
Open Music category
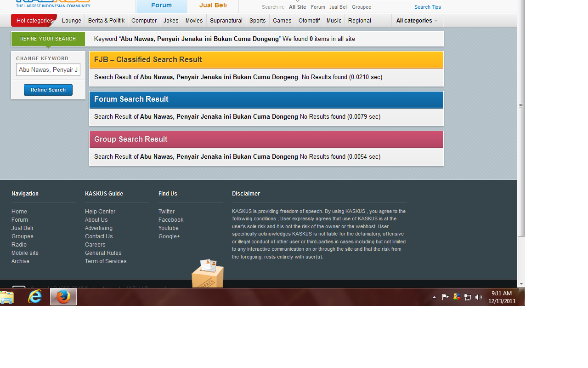coord(334,20)
